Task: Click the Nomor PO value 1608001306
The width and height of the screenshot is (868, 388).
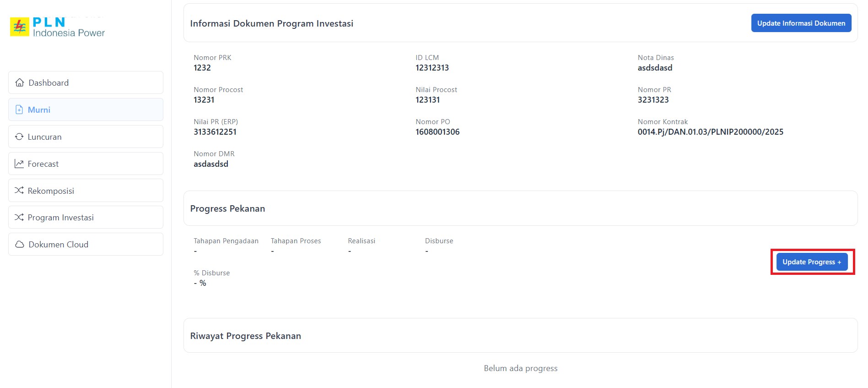Action: [437, 132]
